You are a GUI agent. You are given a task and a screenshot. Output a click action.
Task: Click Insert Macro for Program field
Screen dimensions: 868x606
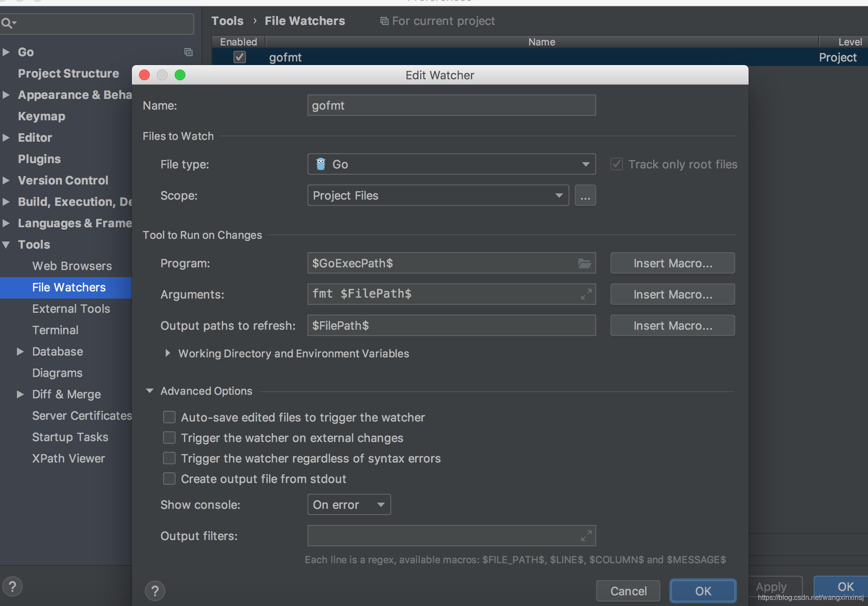(671, 262)
